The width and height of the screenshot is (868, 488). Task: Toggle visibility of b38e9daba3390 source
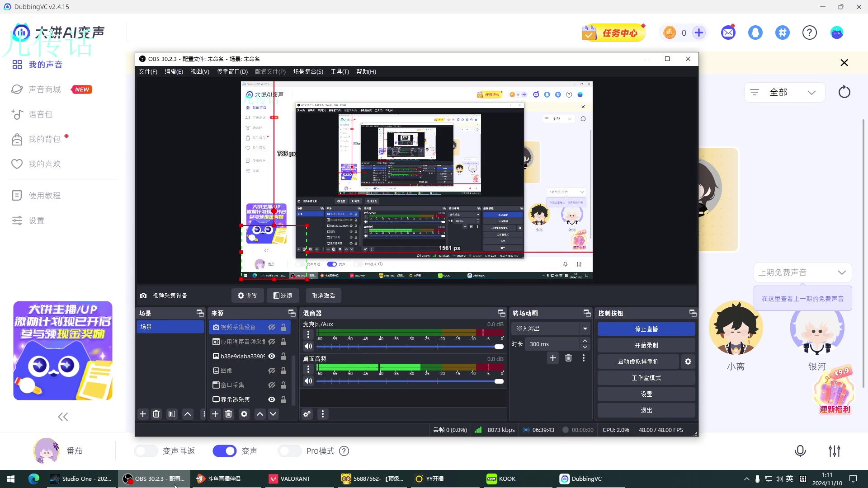272,356
